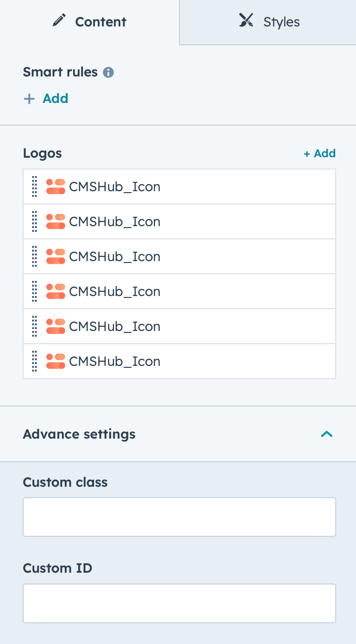Click drag handle of second logo row

click(x=34, y=221)
